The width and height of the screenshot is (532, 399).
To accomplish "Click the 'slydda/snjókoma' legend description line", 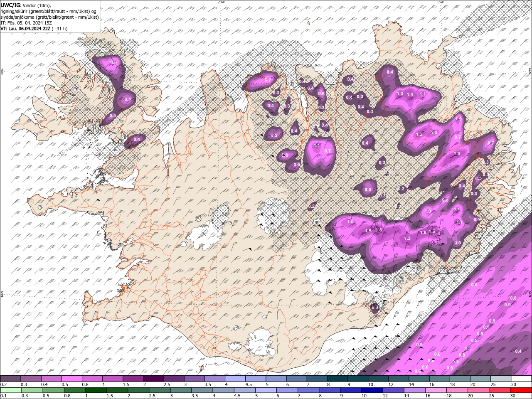I will tap(50, 17).
